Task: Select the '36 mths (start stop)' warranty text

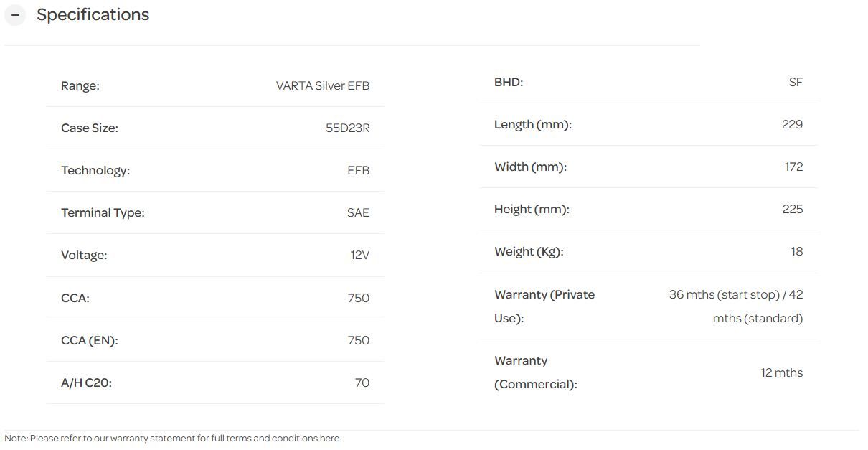Action: 724,295
